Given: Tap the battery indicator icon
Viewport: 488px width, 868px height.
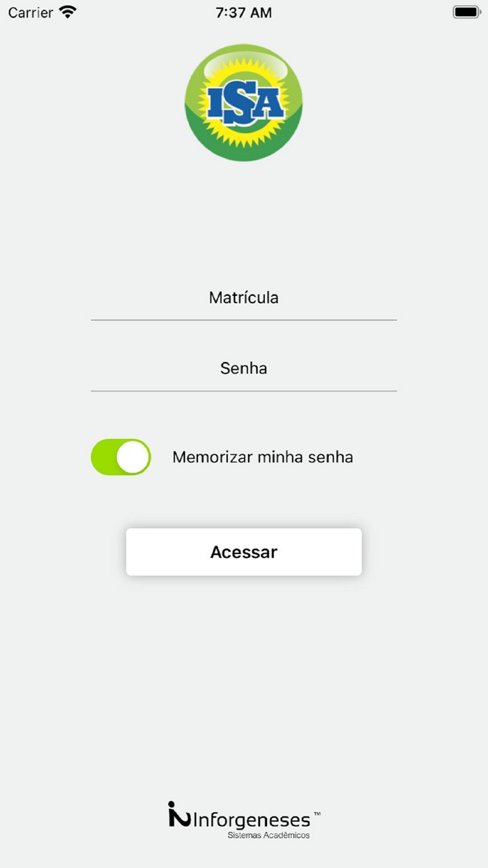Looking at the screenshot, I should pos(466,12).
